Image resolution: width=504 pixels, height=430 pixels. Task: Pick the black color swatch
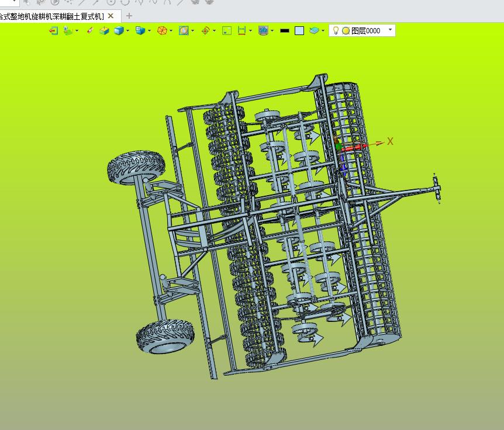285,31
